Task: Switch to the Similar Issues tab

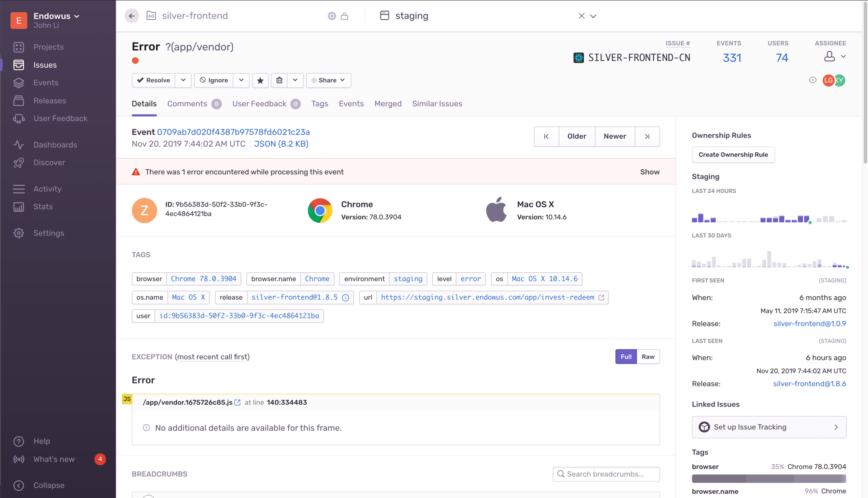Action: [x=437, y=104]
